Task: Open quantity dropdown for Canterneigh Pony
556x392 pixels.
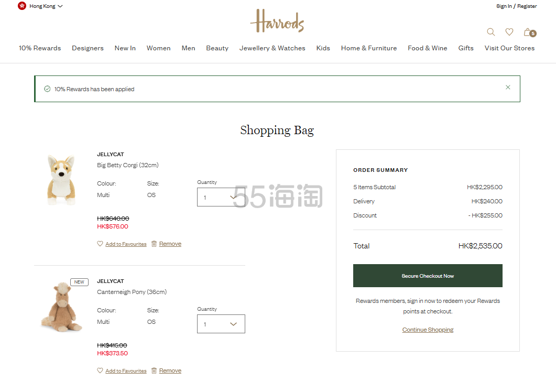Action: tap(221, 324)
